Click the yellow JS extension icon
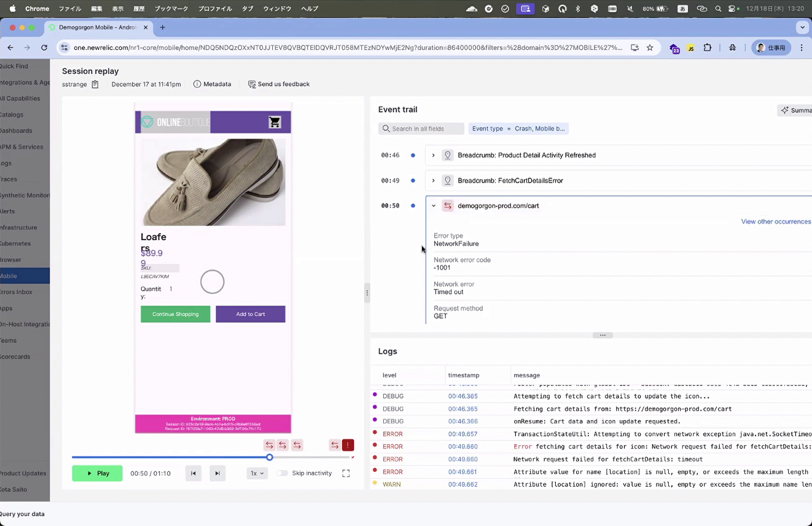This screenshot has width=812, height=526. [x=691, y=48]
